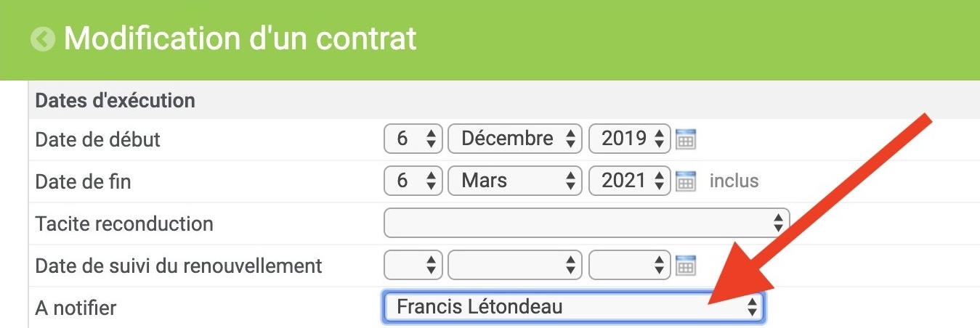Select renewal follow-up year dropdown
This screenshot has width=980, height=328.
629,265
